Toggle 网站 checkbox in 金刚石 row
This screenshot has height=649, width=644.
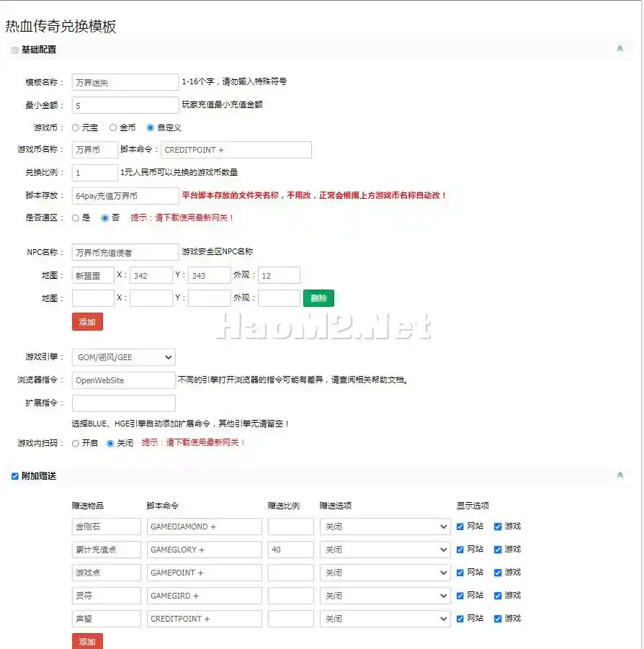point(460,527)
